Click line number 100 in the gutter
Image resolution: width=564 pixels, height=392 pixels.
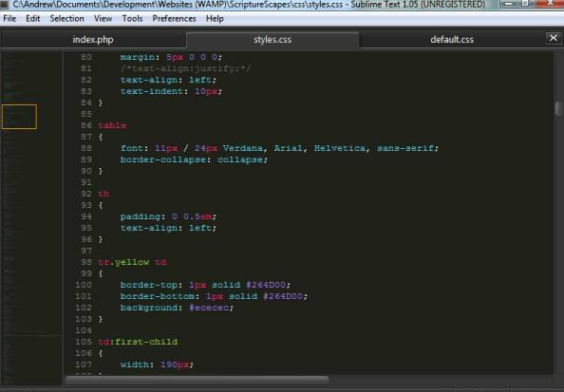[84, 285]
